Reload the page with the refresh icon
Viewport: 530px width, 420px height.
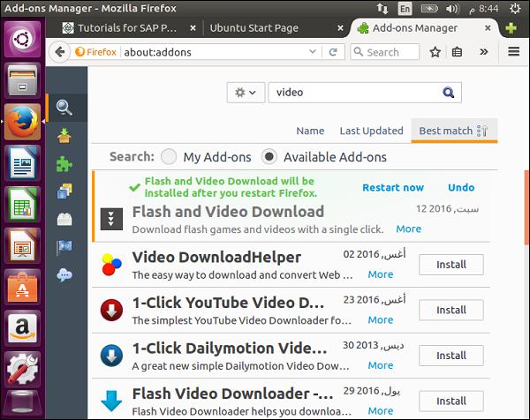pos(332,52)
